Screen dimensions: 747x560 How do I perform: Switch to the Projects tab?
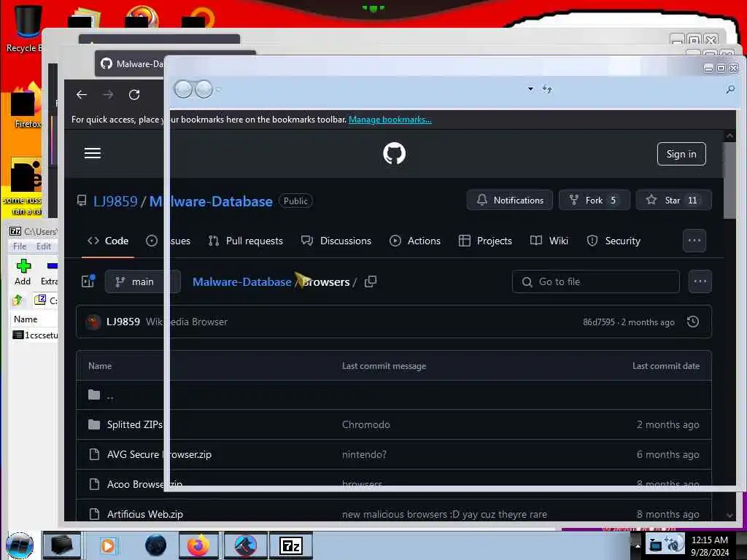(485, 241)
